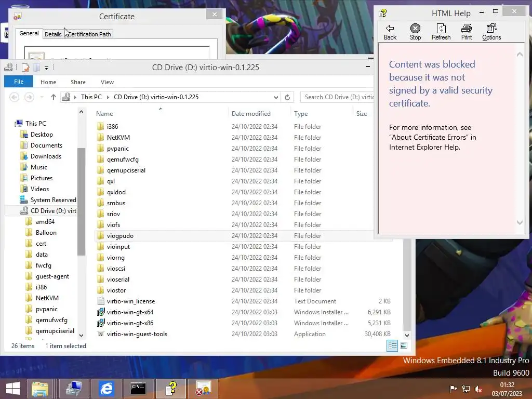Open the File menu in Explorer
The width and height of the screenshot is (532, 399).
[x=19, y=82]
